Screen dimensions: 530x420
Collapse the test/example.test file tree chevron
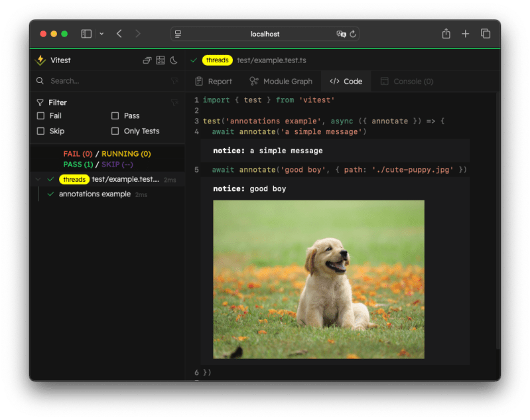click(38, 179)
